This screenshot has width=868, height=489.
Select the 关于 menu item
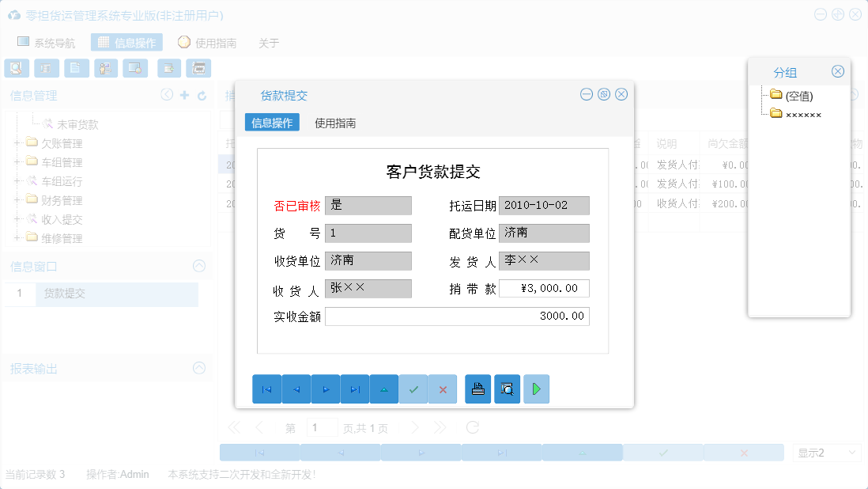tap(267, 44)
